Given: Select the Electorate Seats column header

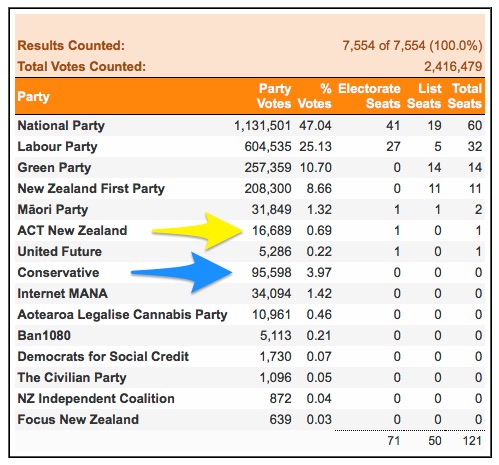Looking at the screenshot, I should click(369, 96).
